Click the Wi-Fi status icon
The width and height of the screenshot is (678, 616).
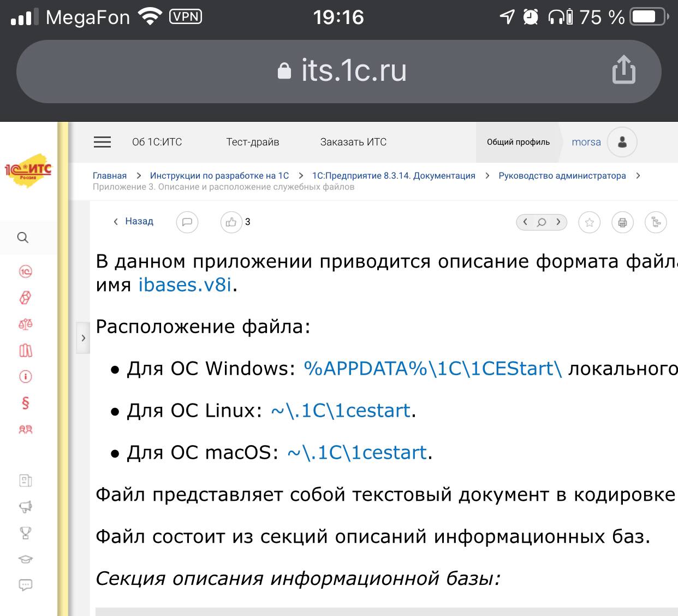(150, 17)
